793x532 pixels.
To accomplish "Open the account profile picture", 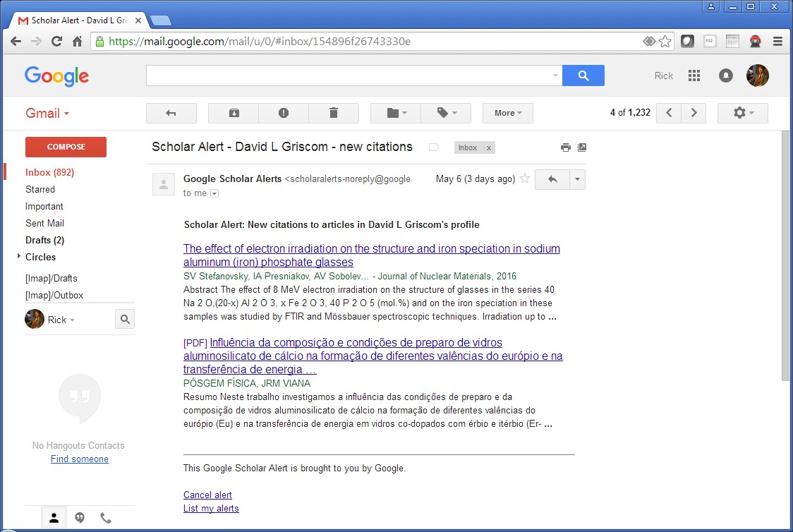I will click(x=758, y=75).
